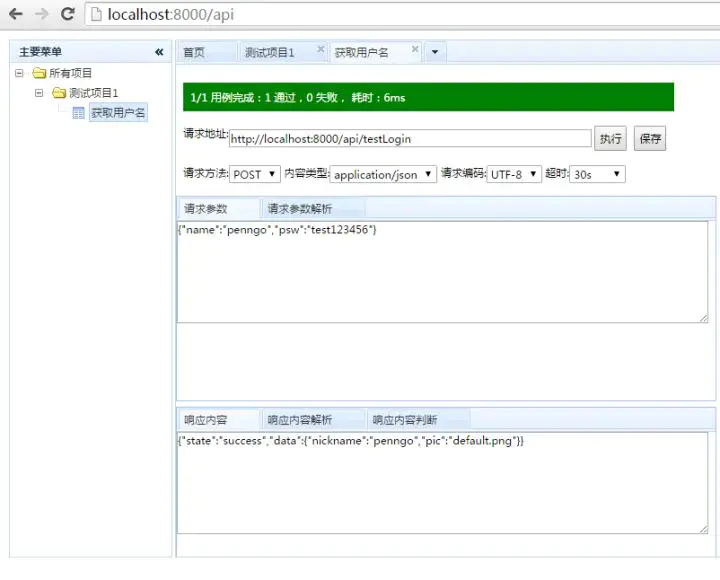
Task: Go back with the browser back arrow
Action: 16,14
